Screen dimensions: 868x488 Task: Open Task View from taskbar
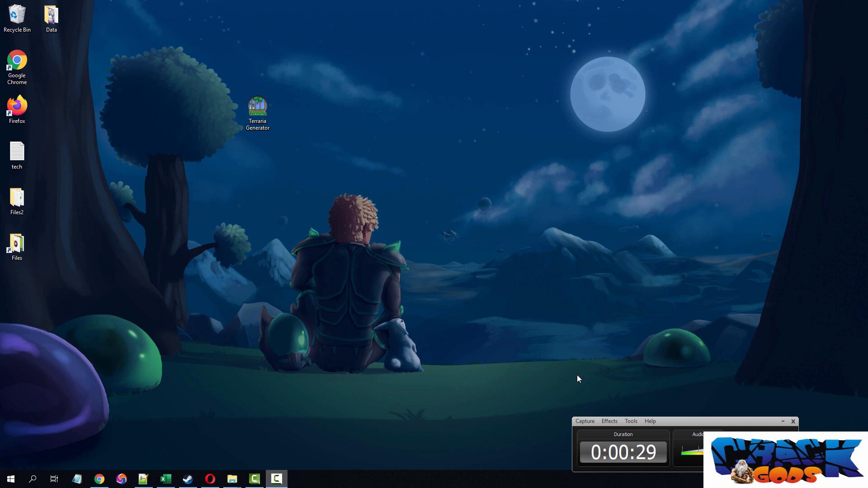(x=54, y=479)
